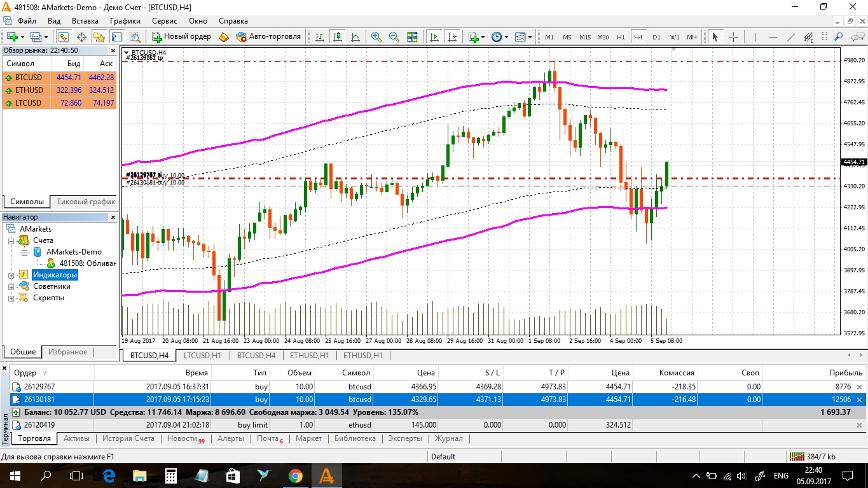Toggle the Navigator panel star-folder icon
Screen dimensions: 868x488
(99, 37)
